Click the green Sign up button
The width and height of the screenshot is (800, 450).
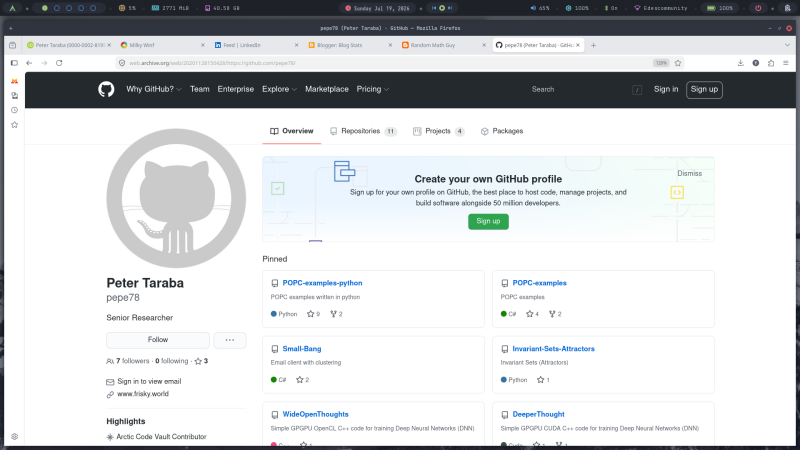[x=488, y=221]
